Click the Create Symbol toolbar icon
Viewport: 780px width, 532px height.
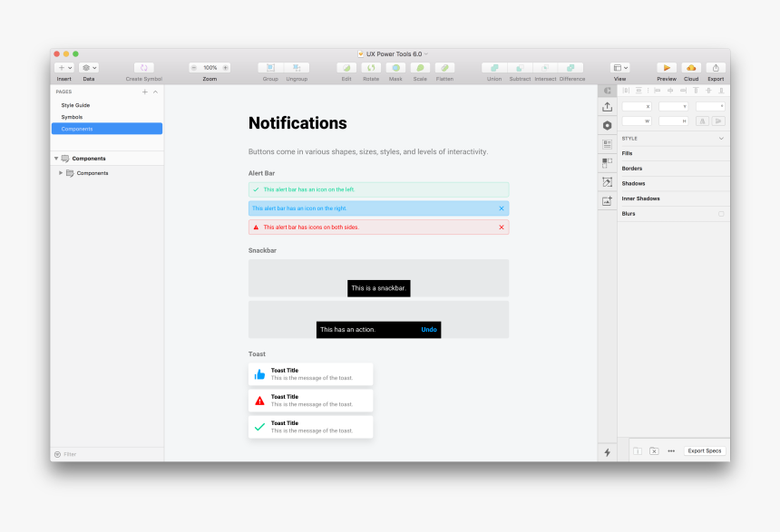[x=144, y=68]
